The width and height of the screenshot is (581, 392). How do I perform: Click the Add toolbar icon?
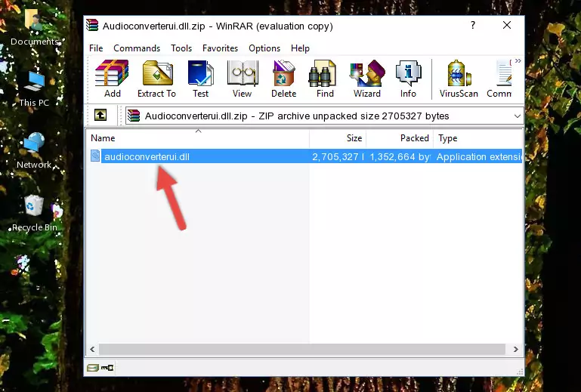112,79
